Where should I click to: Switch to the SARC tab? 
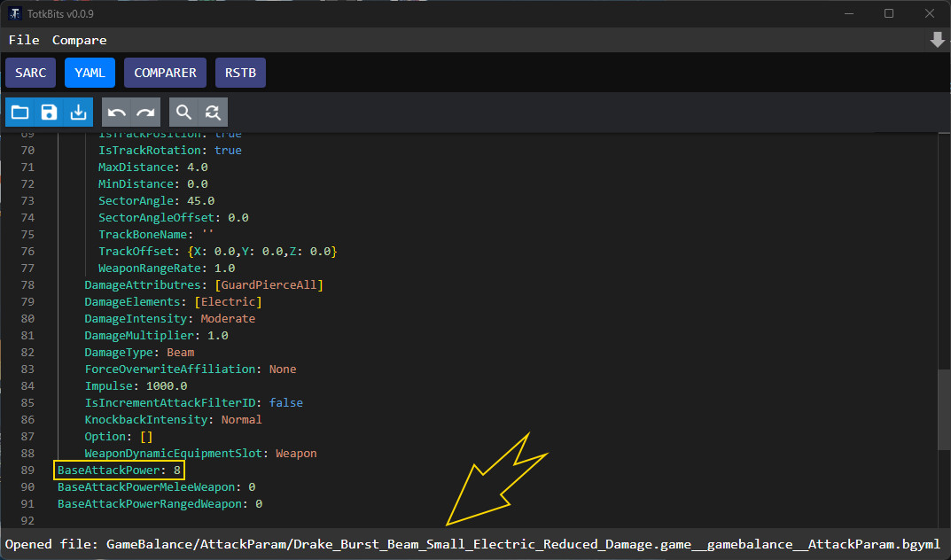point(31,73)
